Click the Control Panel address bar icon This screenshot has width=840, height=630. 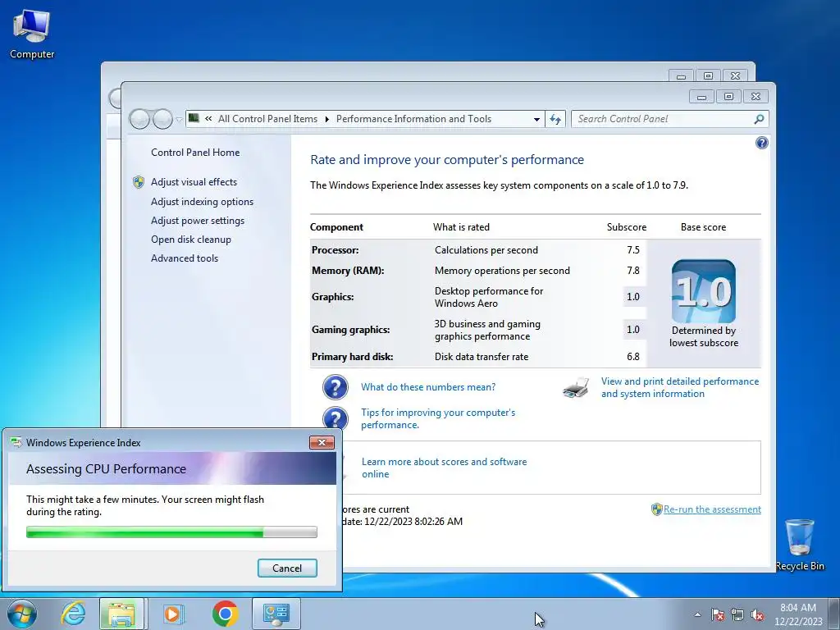click(x=194, y=118)
